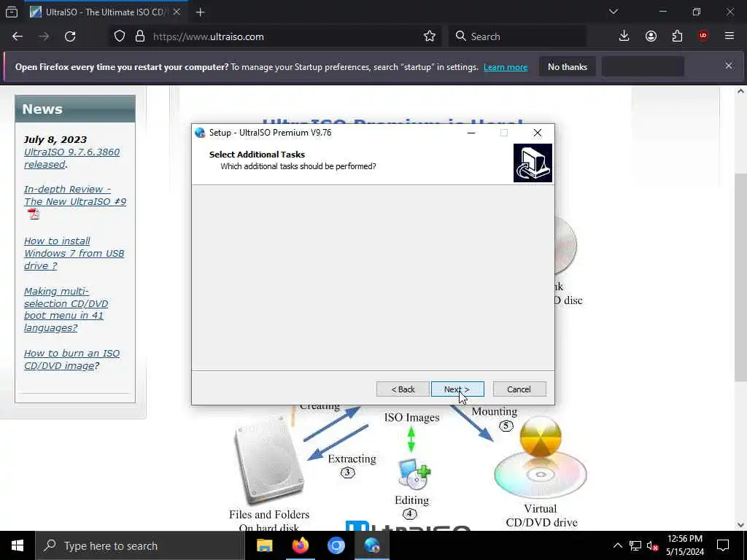The height and width of the screenshot is (560, 747).
Task: Minimize the UltraISO Setup dialog
Action: point(471,133)
